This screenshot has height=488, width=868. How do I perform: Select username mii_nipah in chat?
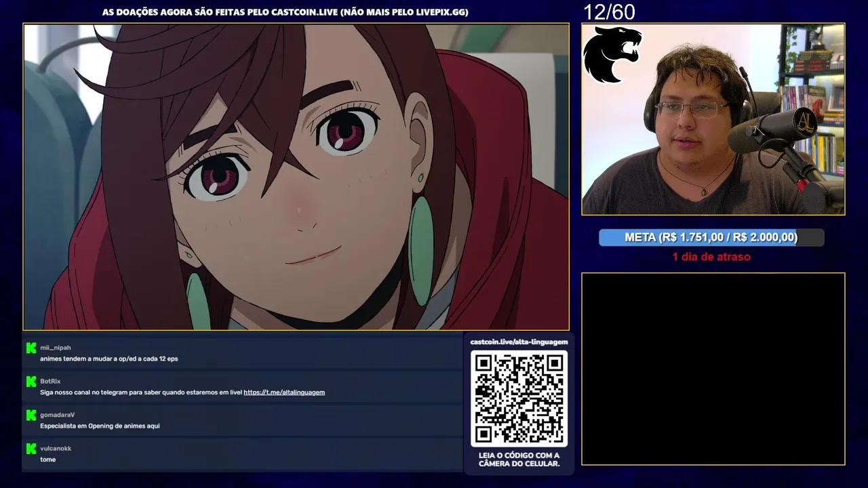[56, 348]
